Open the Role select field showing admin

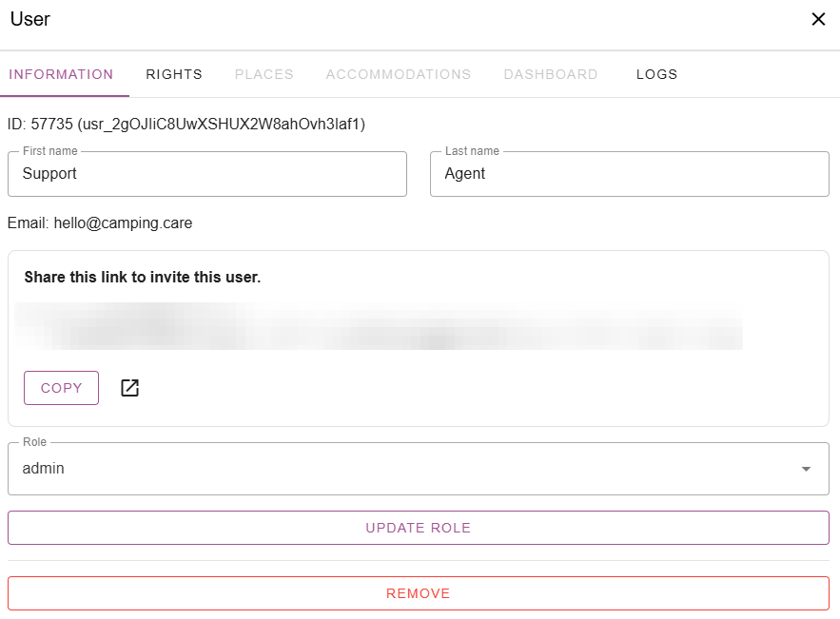400,469
